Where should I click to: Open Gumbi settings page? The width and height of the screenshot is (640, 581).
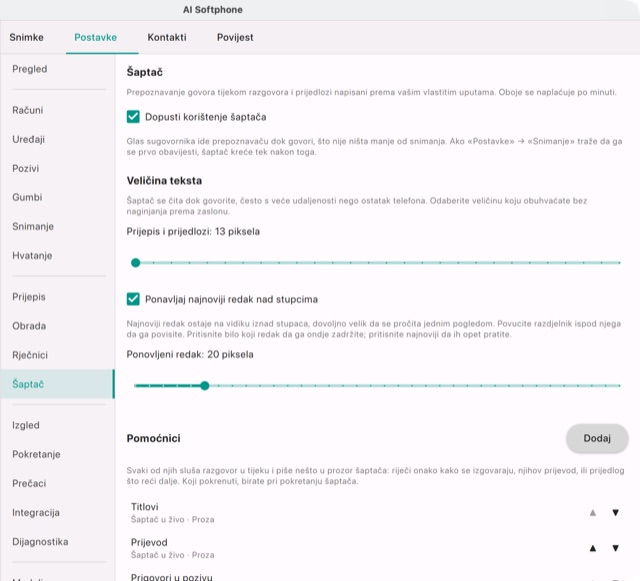tap(57, 197)
